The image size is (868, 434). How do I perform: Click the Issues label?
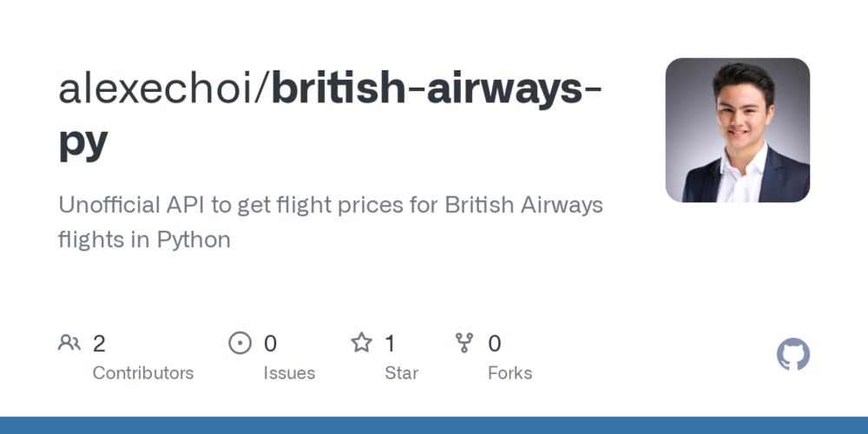pos(289,373)
